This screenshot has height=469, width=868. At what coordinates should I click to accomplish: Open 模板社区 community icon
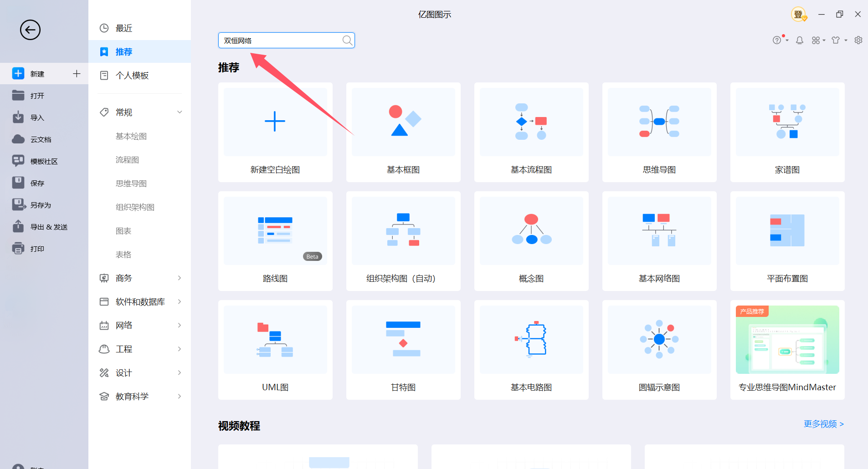click(18, 160)
